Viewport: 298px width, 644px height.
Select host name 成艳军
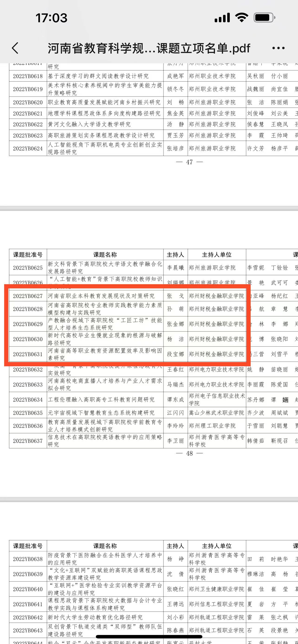(175, 76)
